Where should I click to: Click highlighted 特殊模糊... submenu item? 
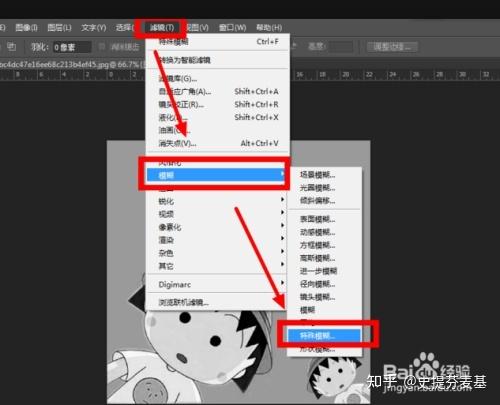[324, 335]
